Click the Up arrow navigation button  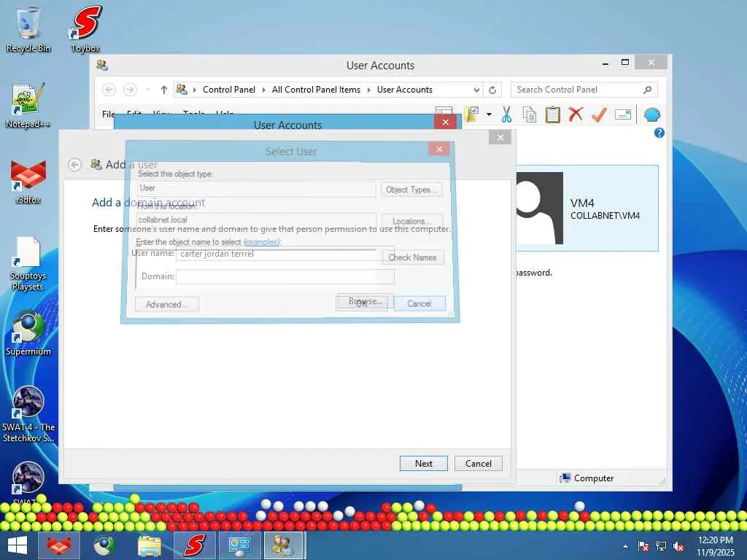click(x=164, y=90)
